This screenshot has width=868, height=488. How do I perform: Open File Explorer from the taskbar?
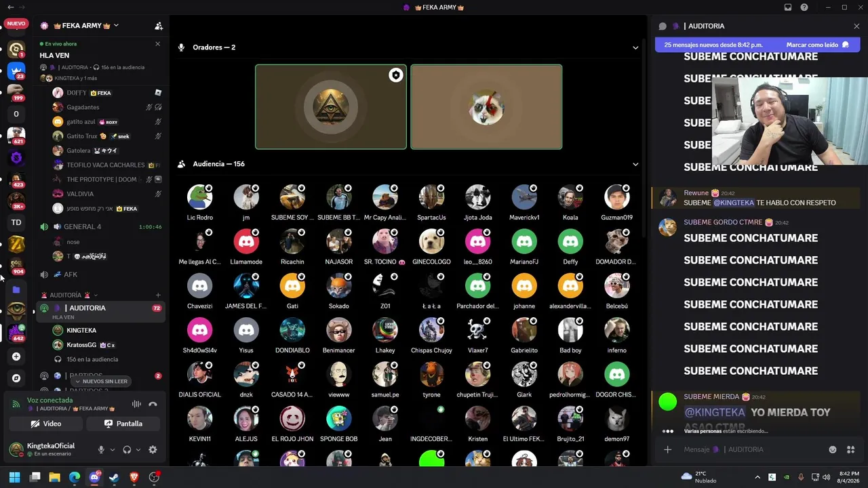[x=54, y=477]
